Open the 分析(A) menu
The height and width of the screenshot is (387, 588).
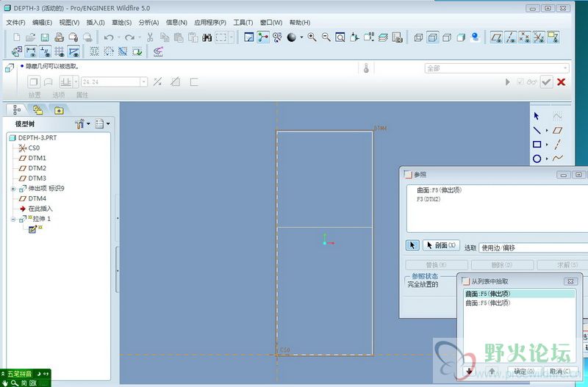pyautogui.click(x=148, y=23)
